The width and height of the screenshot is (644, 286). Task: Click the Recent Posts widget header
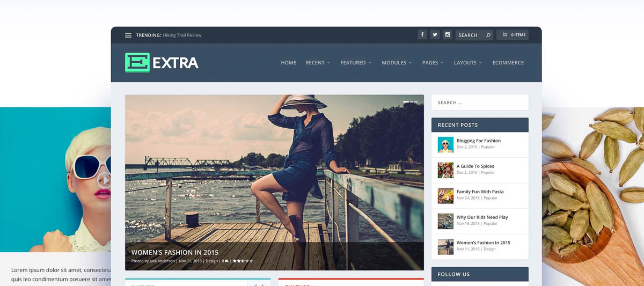tap(480, 125)
